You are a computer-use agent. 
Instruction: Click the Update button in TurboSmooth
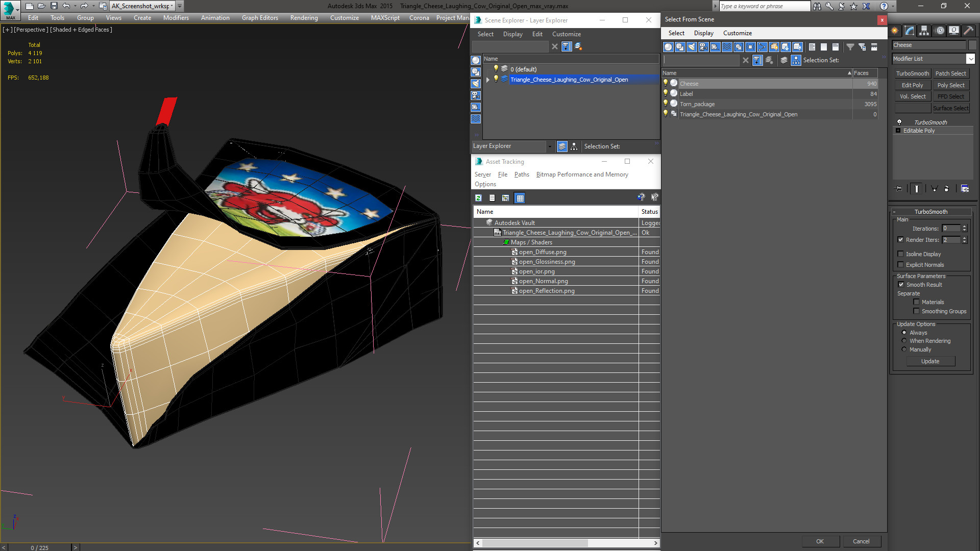coord(930,361)
